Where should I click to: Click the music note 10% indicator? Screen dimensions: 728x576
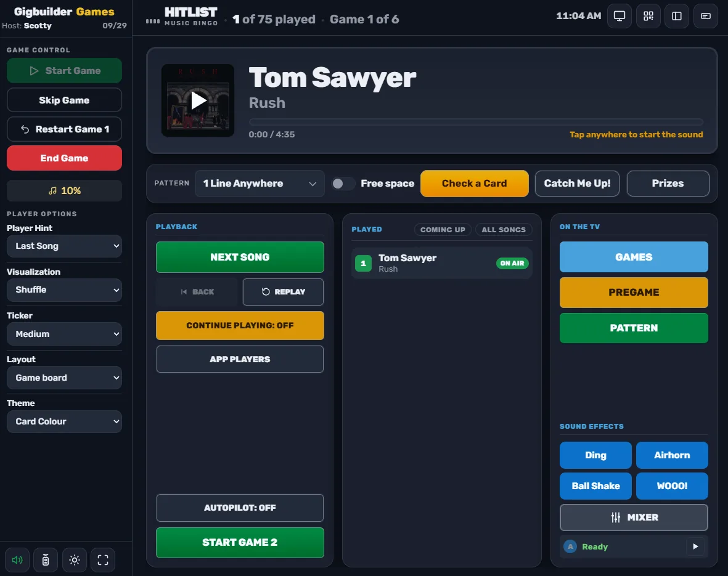click(x=65, y=190)
